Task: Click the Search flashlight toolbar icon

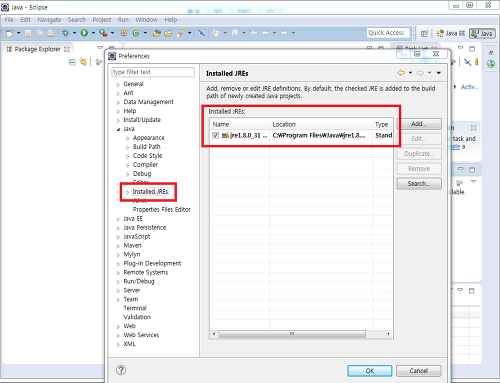Action: click(x=180, y=33)
